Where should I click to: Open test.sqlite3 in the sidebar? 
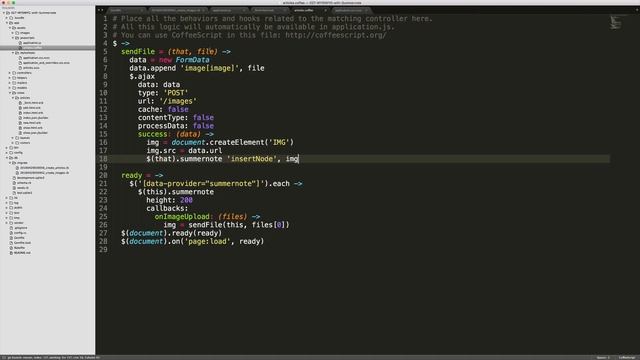(24, 193)
